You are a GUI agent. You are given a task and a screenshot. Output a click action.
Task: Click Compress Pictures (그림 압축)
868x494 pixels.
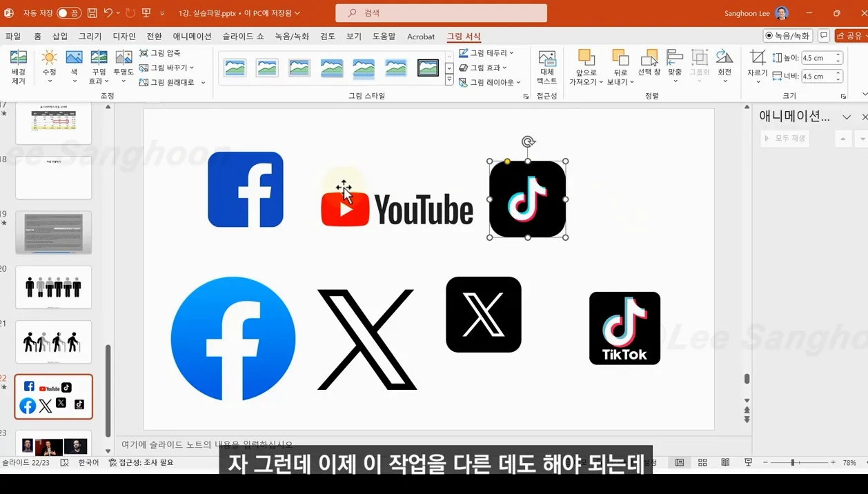click(x=160, y=53)
